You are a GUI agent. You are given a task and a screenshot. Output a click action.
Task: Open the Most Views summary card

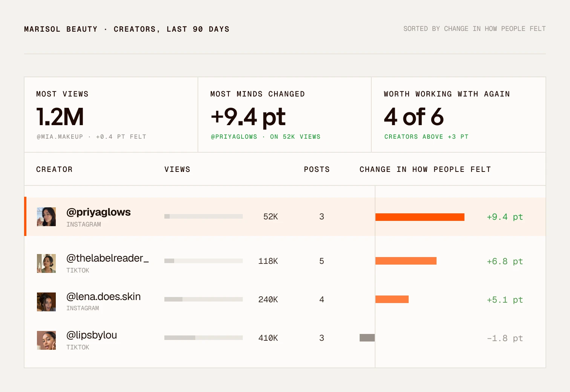(x=111, y=115)
